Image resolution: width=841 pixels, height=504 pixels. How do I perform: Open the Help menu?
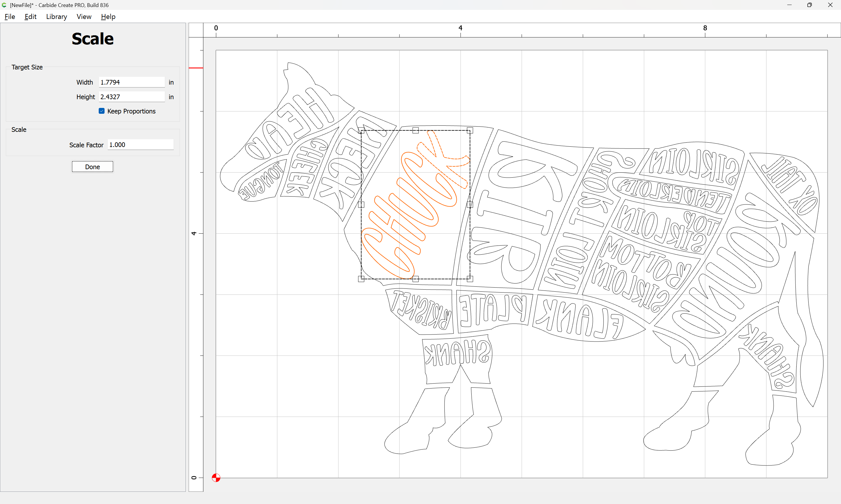(108, 17)
